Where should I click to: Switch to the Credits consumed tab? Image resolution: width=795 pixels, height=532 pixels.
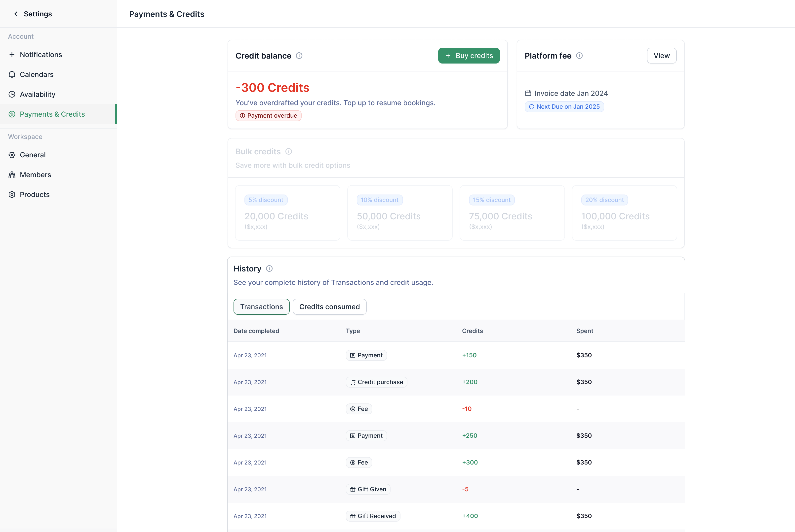click(329, 307)
